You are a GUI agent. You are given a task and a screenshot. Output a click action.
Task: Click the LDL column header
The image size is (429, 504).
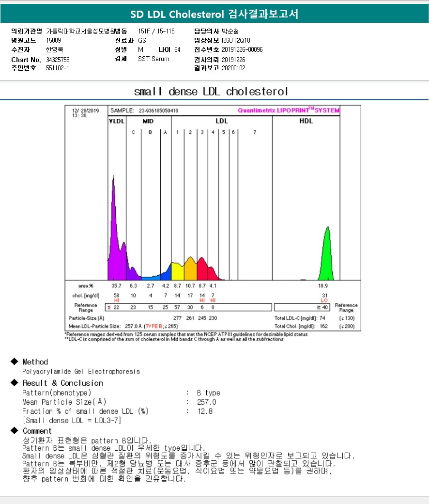click(x=222, y=121)
